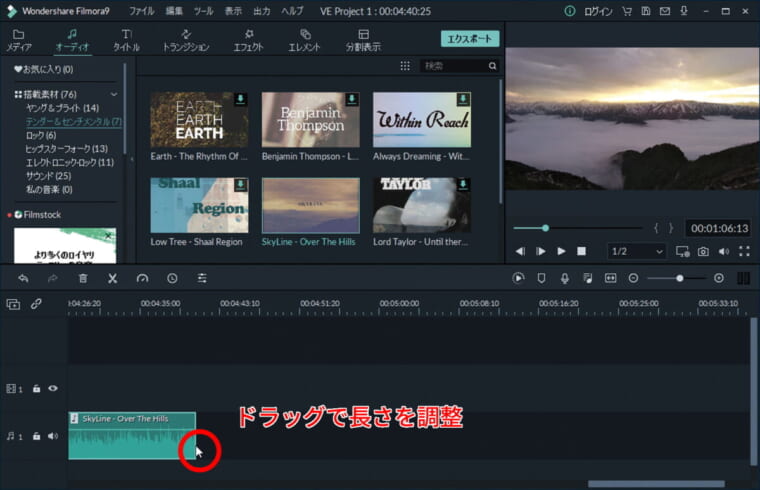This screenshot has height=490, width=760.
Task: Close the Filmstock ad banner
Action: point(108,236)
